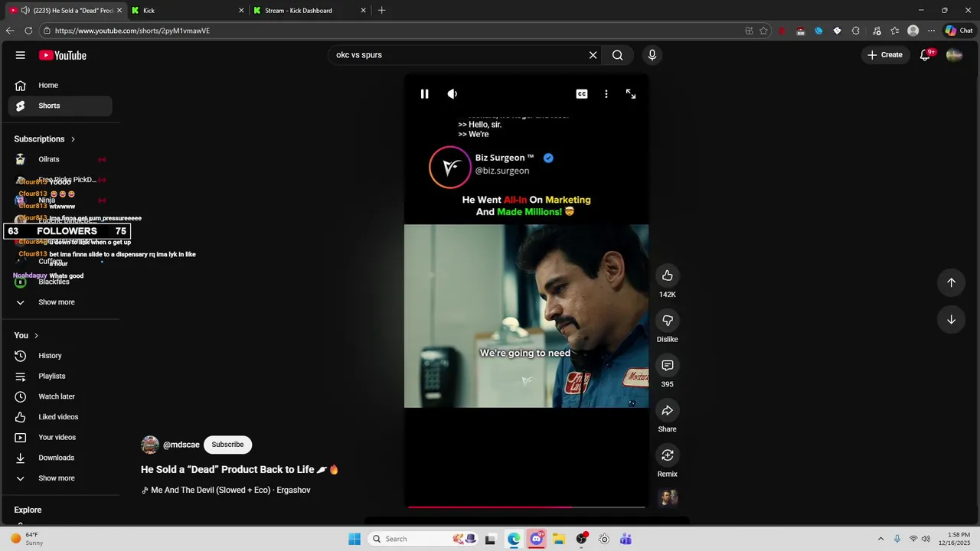Open a new browser tab
Image resolution: width=980 pixels, height=551 pixels.
point(381,10)
